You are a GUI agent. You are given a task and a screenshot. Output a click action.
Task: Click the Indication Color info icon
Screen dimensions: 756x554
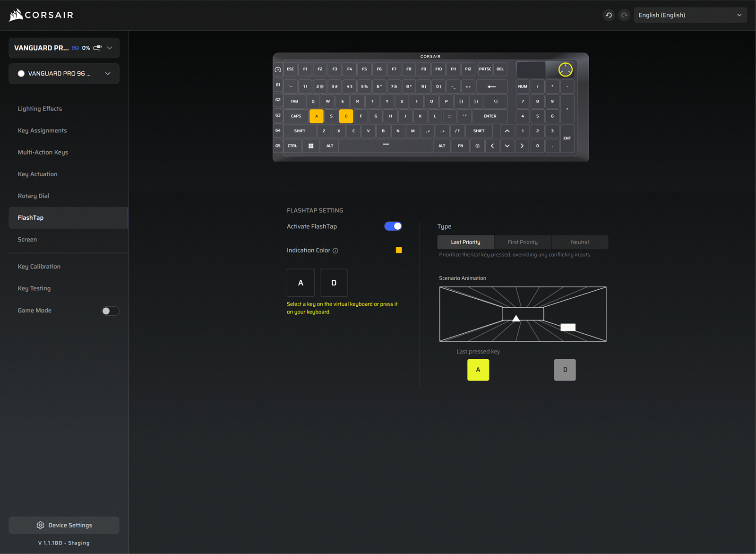click(x=335, y=251)
